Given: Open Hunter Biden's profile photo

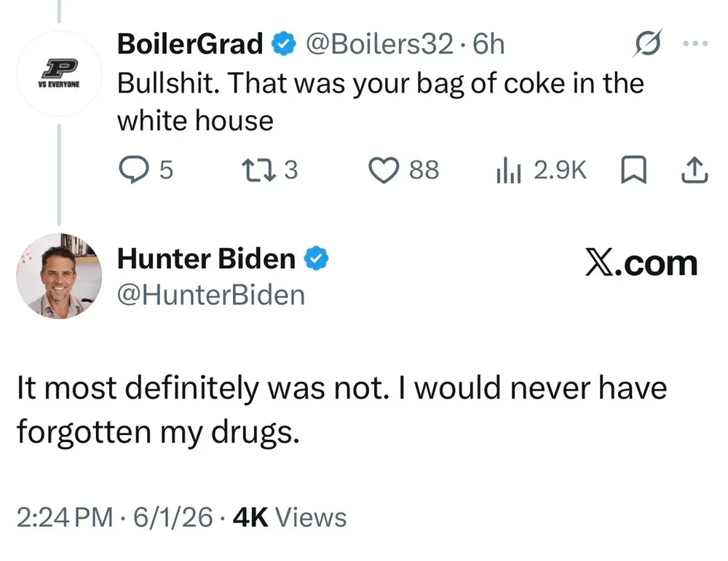Looking at the screenshot, I should [x=59, y=276].
